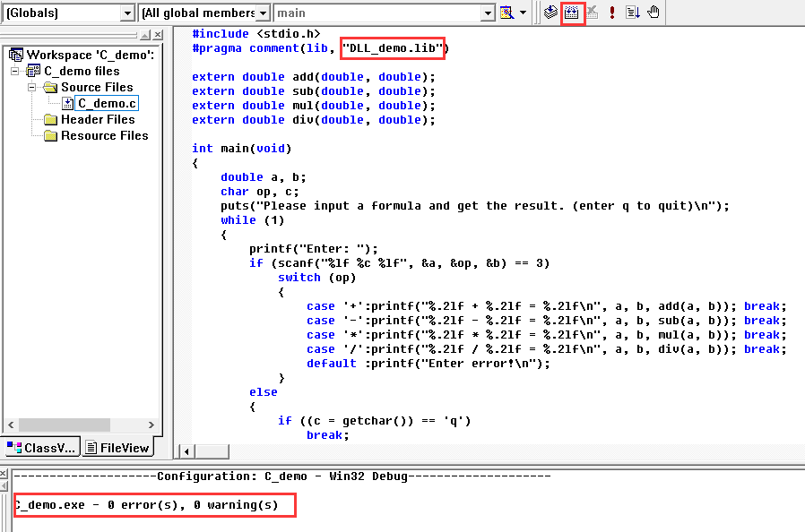Click the WizardBar actions wand icon

506,13
